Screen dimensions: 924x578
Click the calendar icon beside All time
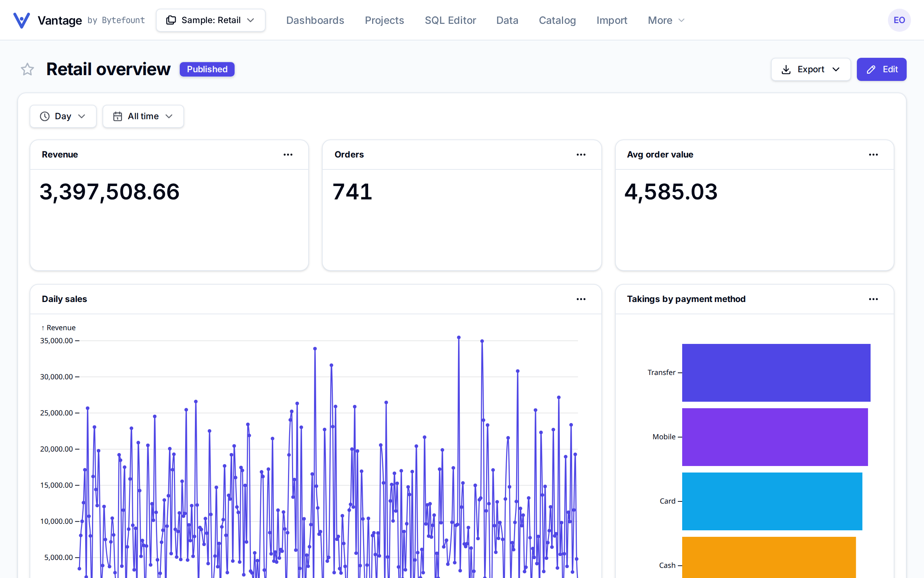coord(118,116)
